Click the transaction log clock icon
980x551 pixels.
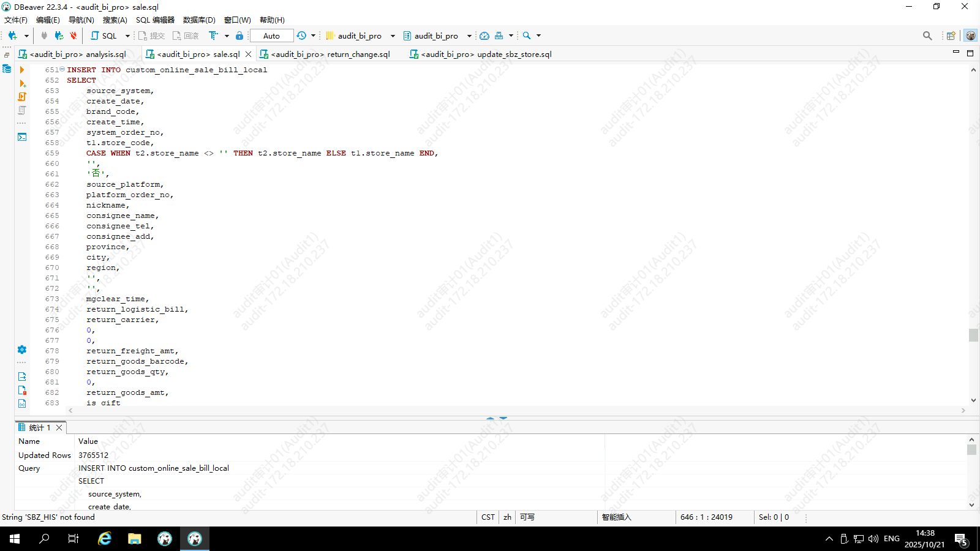click(x=301, y=36)
